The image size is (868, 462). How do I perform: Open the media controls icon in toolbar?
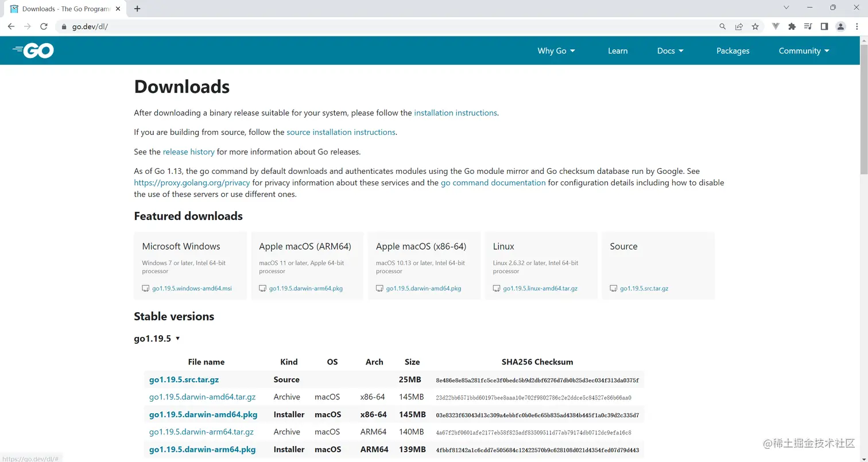click(808, 26)
